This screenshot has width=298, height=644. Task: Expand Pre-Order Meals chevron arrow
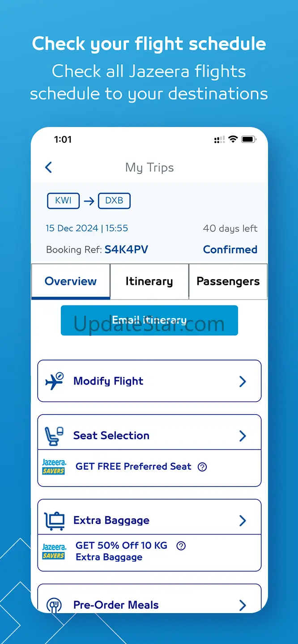[x=243, y=605]
